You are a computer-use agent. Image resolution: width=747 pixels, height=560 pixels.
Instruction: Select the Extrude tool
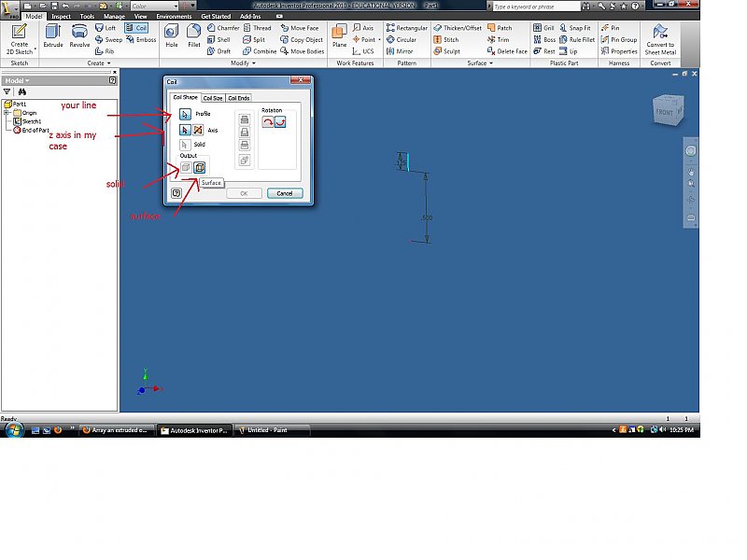click(x=53, y=36)
